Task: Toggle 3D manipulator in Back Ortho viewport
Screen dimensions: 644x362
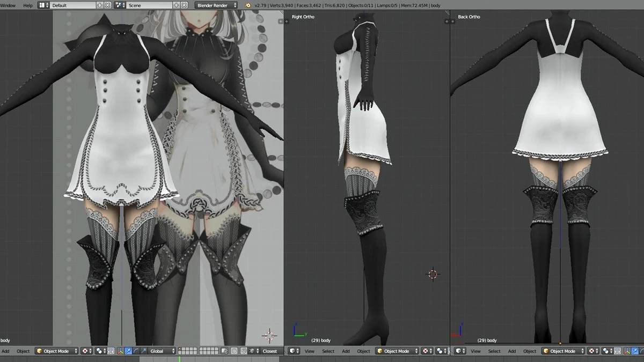Action: tap(627, 351)
